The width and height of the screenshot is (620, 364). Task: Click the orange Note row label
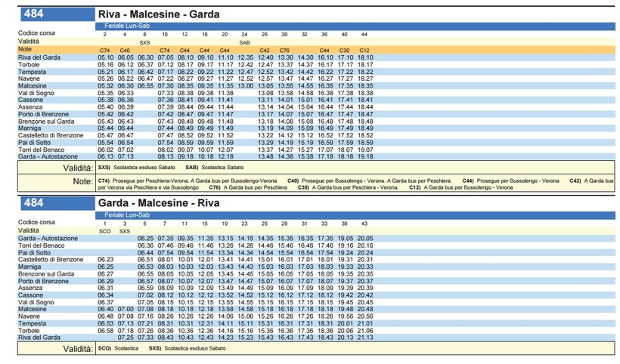[x=25, y=49]
